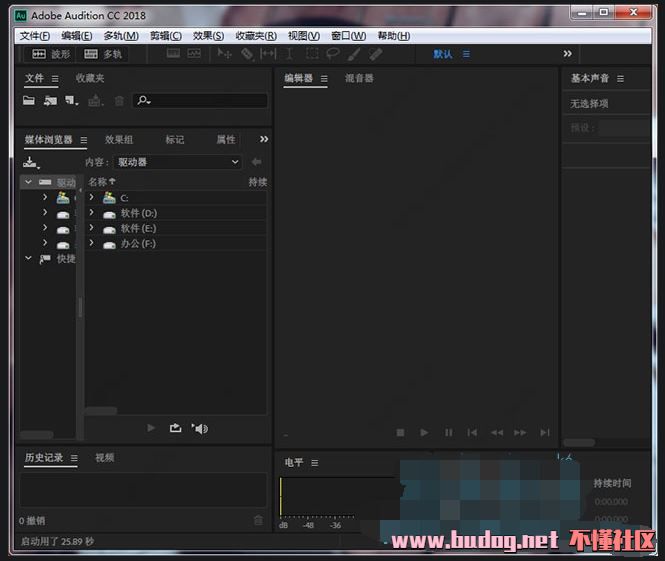Screen dimensions: 665x561
Task: Collapse the 驱动 tree node
Action: pyautogui.click(x=28, y=182)
